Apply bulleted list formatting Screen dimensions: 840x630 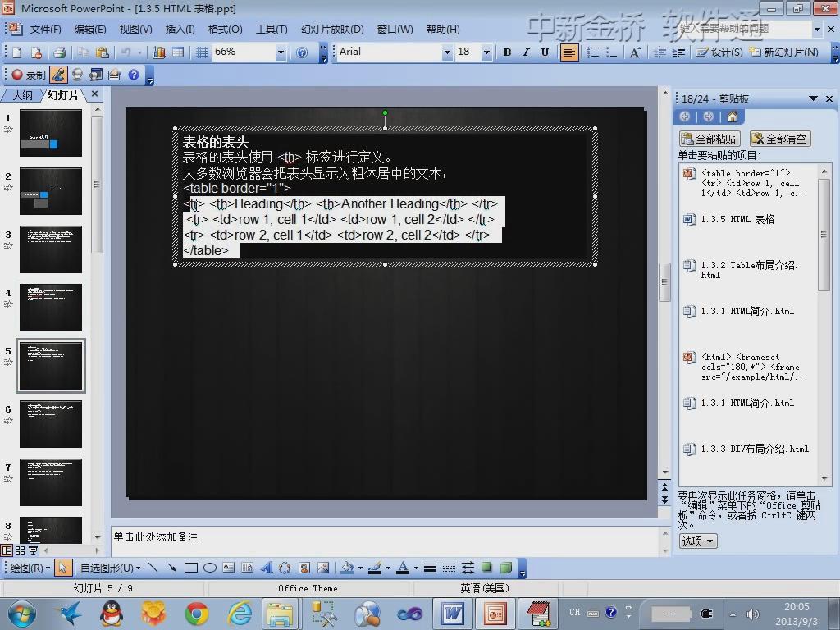611,52
